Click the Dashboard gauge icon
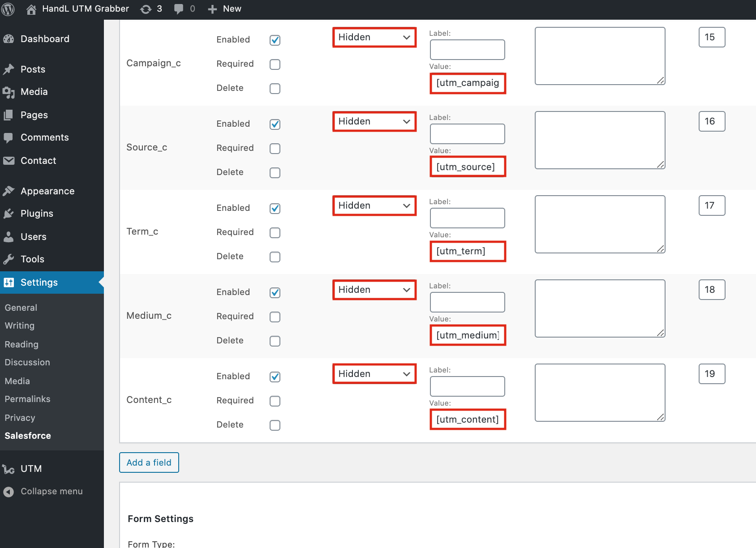Image resolution: width=756 pixels, height=548 pixels. (9, 39)
